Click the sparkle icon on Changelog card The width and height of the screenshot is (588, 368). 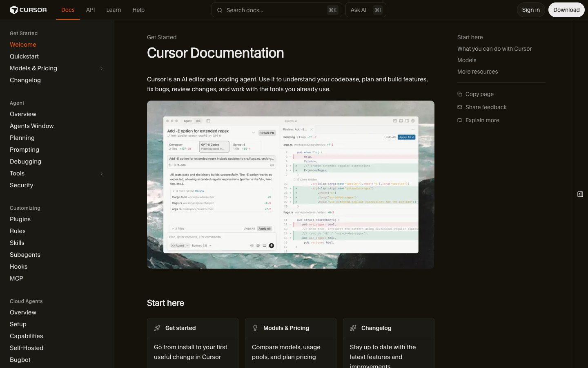(x=353, y=328)
